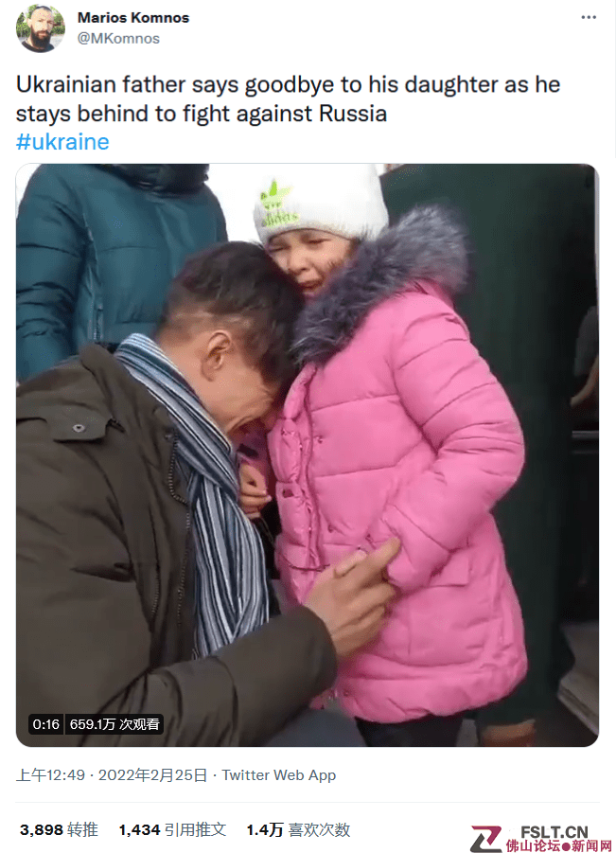Viewport: 616px width, 853px height.
Task: Follow the #ukraine hashtag
Action: tap(62, 142)
